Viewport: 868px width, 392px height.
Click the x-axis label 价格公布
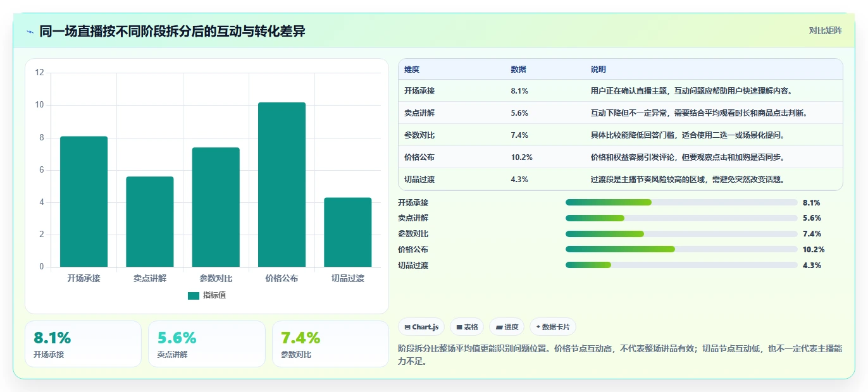[x=282, y=278]
